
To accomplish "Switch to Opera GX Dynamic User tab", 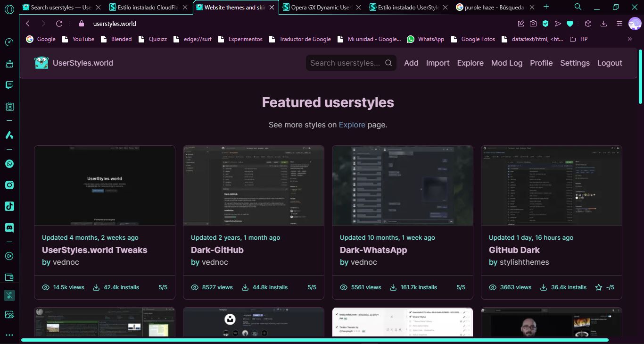I will pyautogui.click(x=322, y=8).
